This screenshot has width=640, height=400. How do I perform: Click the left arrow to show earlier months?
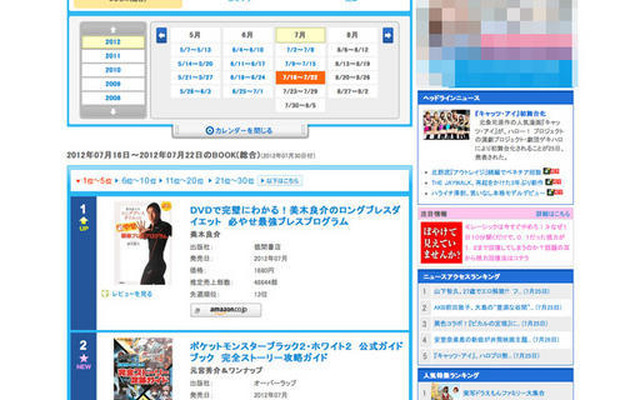click(162, 36)
